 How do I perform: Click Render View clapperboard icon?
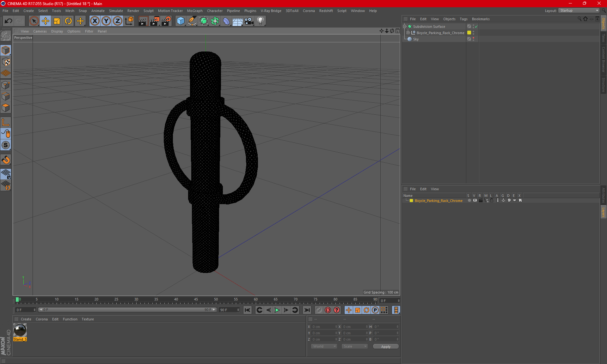point(143,21)
